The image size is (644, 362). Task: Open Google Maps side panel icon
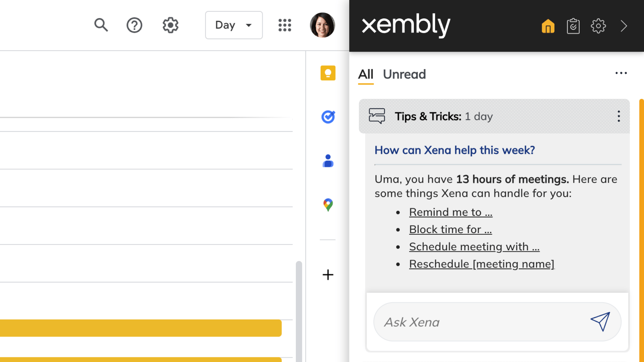(328, 205)
